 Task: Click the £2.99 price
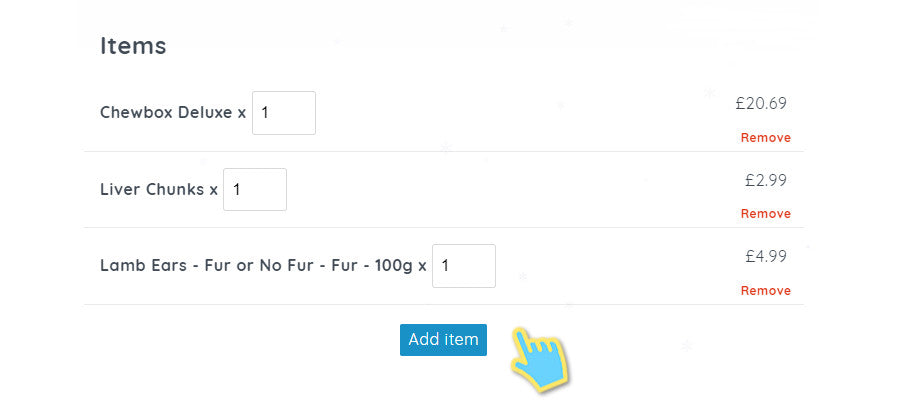765,180
